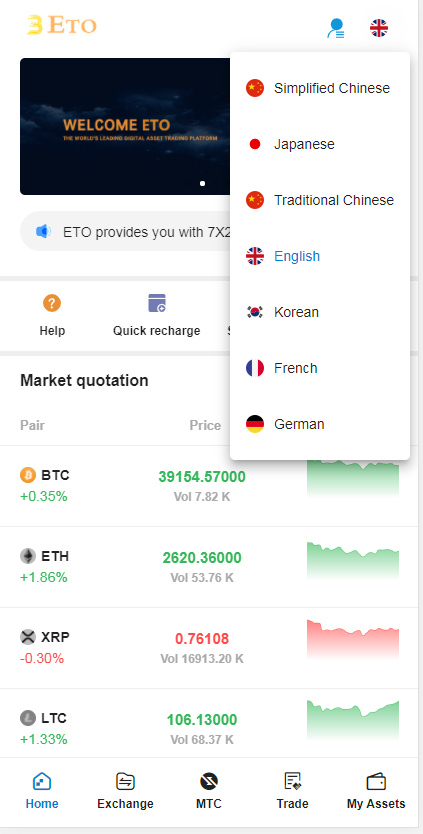Open Quick recharge icon

pos(156,303)
